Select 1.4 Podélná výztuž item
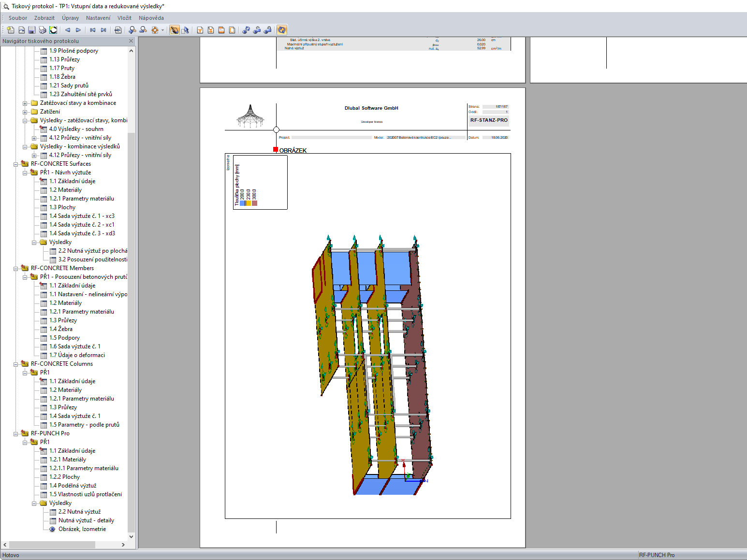The width and height of the screenshot is (747, 560). point(73,486)
